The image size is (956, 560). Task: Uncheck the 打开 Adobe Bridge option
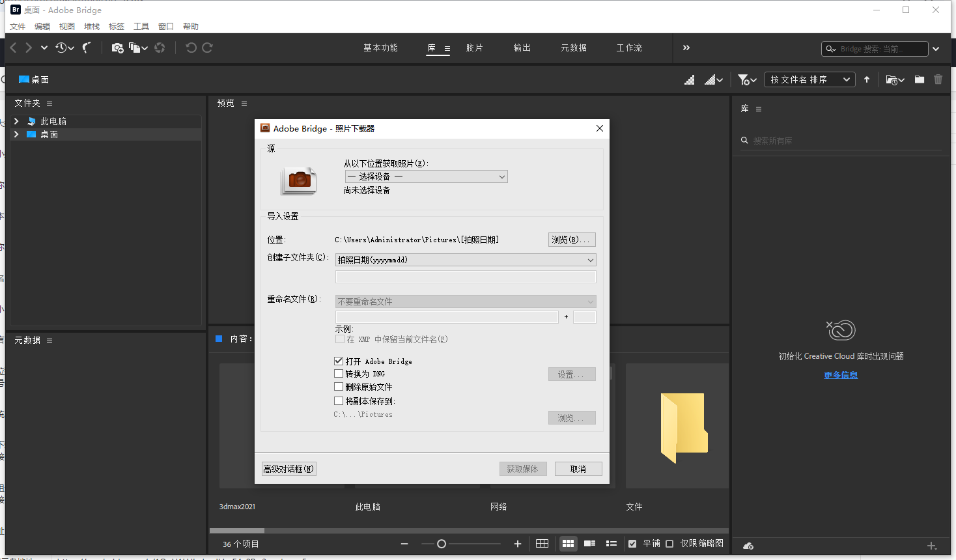pyautogui.click(x=339, y=361)
